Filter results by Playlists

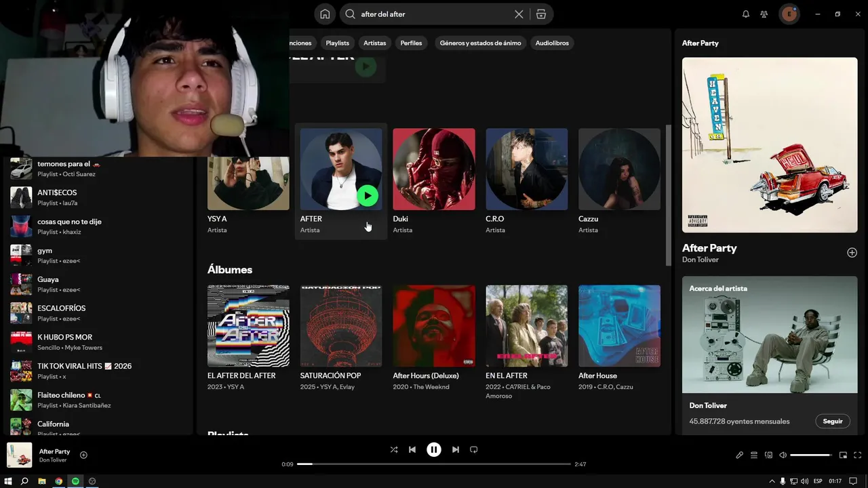(x=337, y=43)
